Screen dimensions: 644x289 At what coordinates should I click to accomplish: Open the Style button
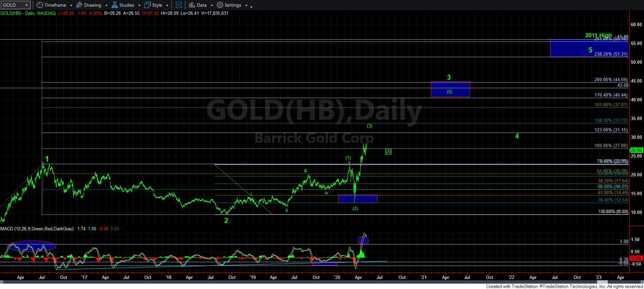pyautogui.click(x=153, y=5)
